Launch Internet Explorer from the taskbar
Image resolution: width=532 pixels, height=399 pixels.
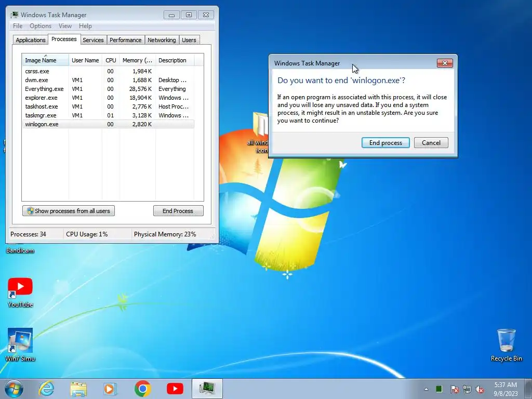pyautogui.click(x=46, y=389)
